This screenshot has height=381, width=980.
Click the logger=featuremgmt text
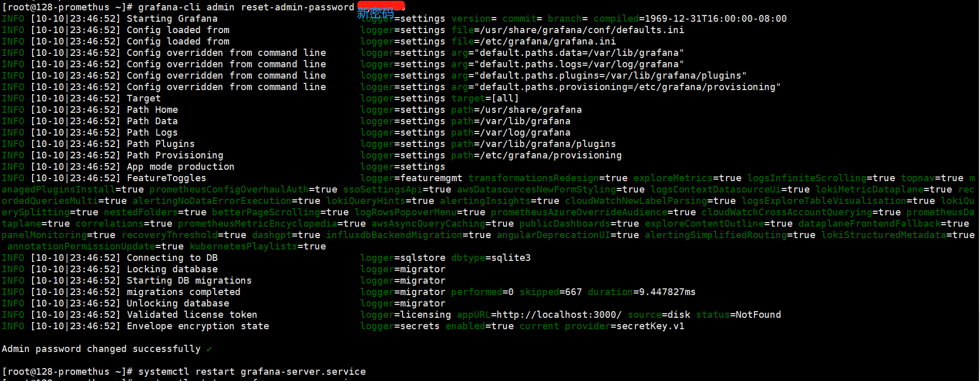click(x=411, y=178)
